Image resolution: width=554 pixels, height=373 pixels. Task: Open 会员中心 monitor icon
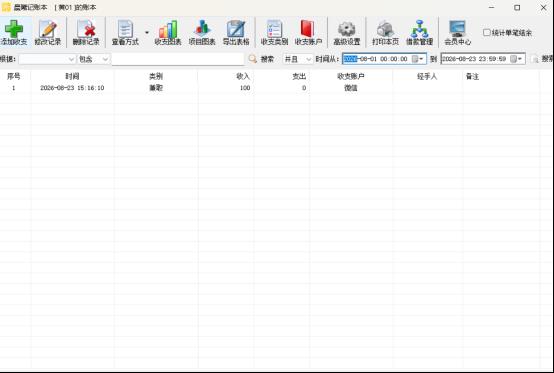pyautogui.click(x=458, y=29)
